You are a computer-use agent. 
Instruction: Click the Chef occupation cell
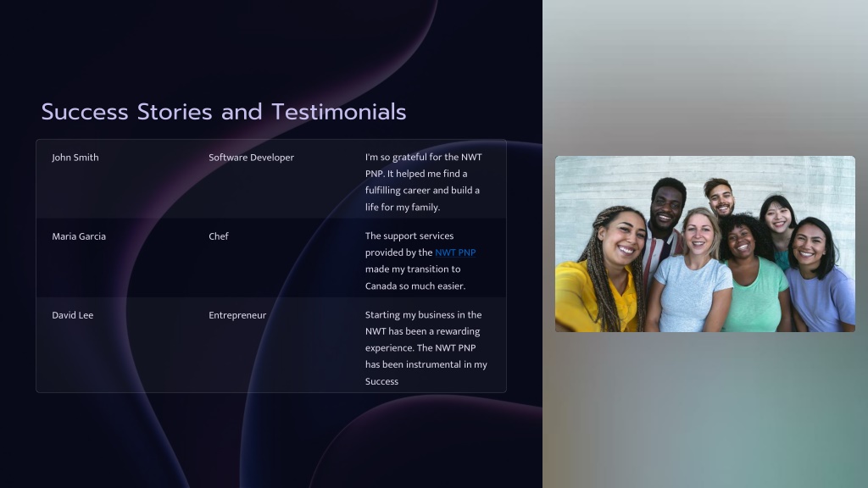[x=218, y=236]
